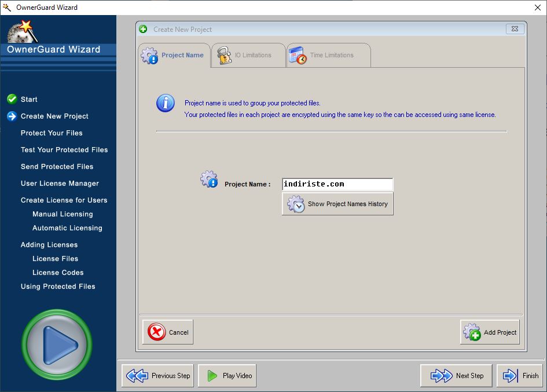This screenshot has width=547, height=392.
Task: Click the large green play button in sidebar
Action: (x=57, y=345)
